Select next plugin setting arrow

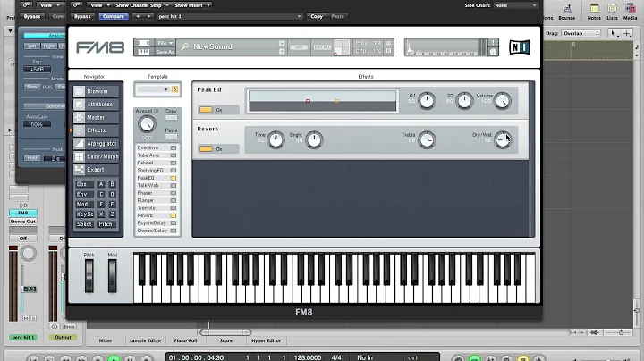(148, 16)
